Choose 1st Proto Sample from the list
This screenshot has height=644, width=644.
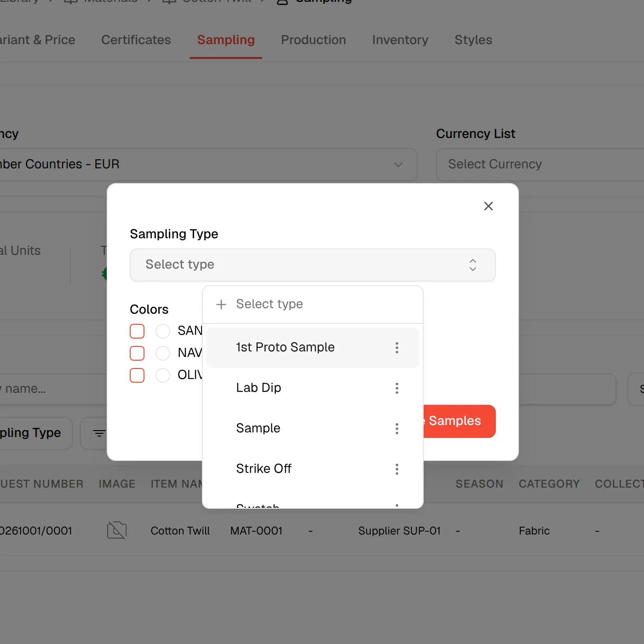313,348
